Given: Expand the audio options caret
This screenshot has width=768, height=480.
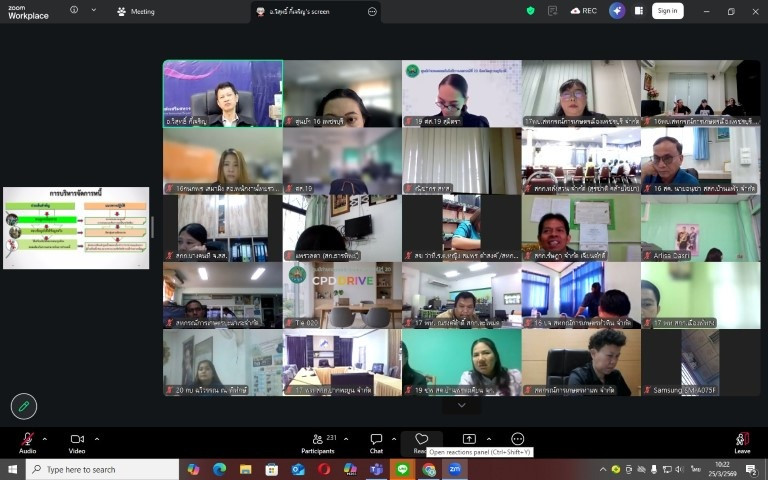Looking at the screenshot, I should [x=46, y=438].
